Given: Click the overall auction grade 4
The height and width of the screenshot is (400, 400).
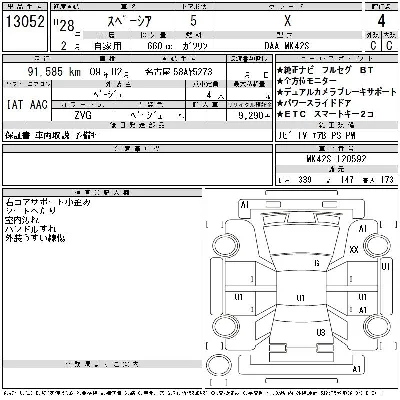Looking at the screenshot, I should [381, 21].
